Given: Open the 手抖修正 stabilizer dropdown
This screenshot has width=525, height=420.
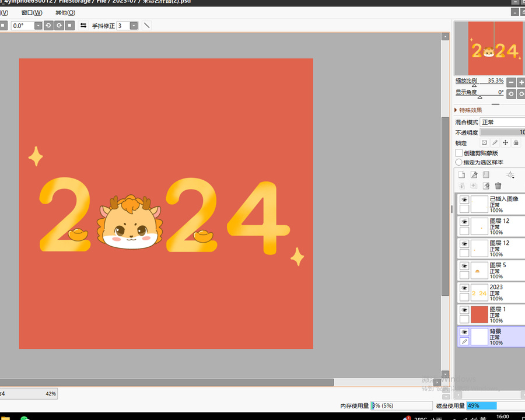Looking at the screenshot, I should click(134, 26).
